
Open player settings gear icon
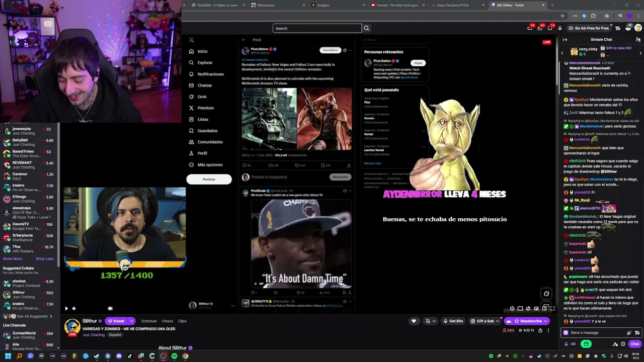pyautogui.click(x=512, y=308)
